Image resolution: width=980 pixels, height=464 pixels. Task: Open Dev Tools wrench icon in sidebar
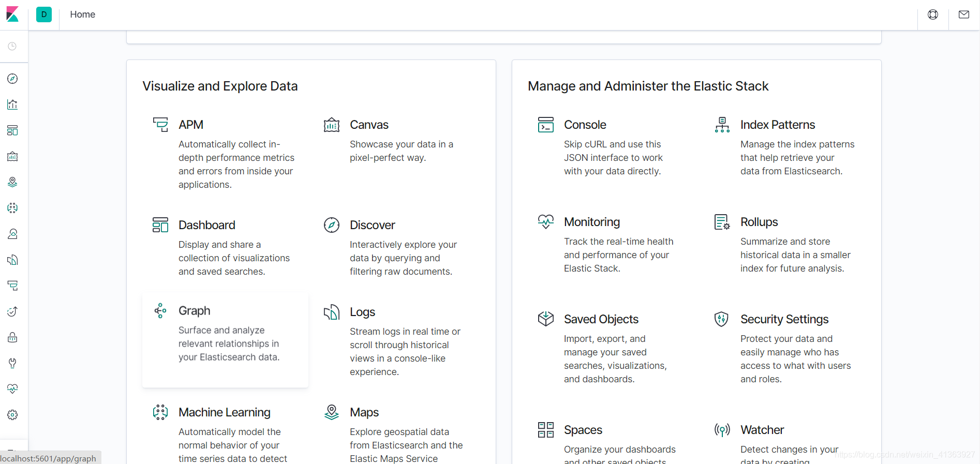(12, 363)
